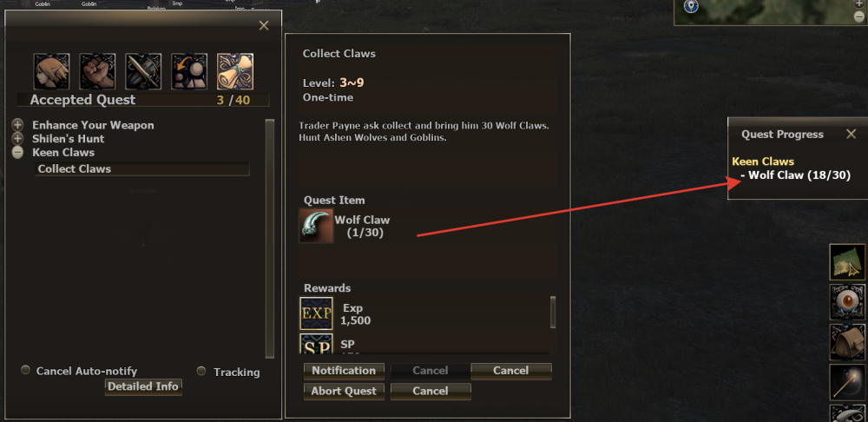Click the EXP reward icon
This screenshot has width=868, height=422.
317,314
